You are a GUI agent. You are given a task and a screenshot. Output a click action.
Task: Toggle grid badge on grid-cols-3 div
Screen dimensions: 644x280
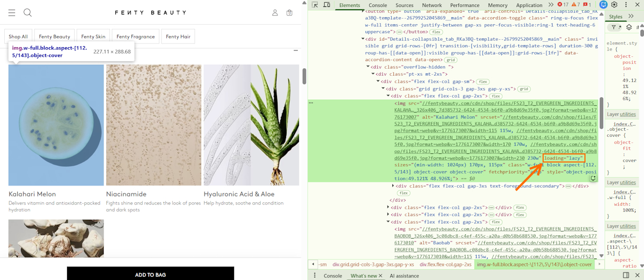click(x=524, y=89)
